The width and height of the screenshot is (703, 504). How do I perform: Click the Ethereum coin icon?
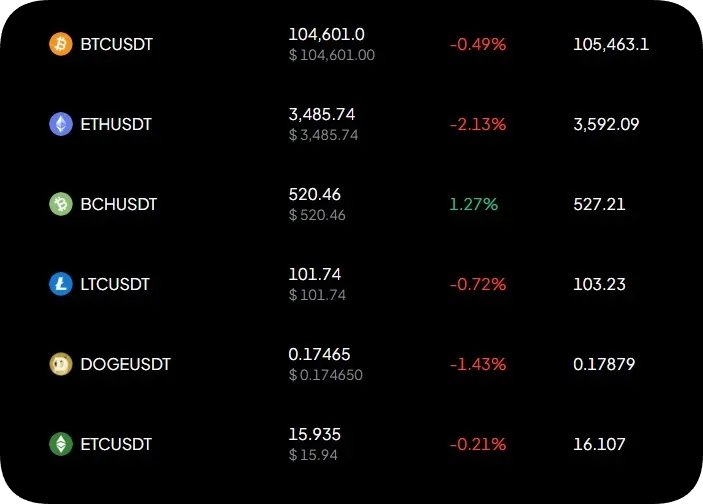[x=61, y=124]
